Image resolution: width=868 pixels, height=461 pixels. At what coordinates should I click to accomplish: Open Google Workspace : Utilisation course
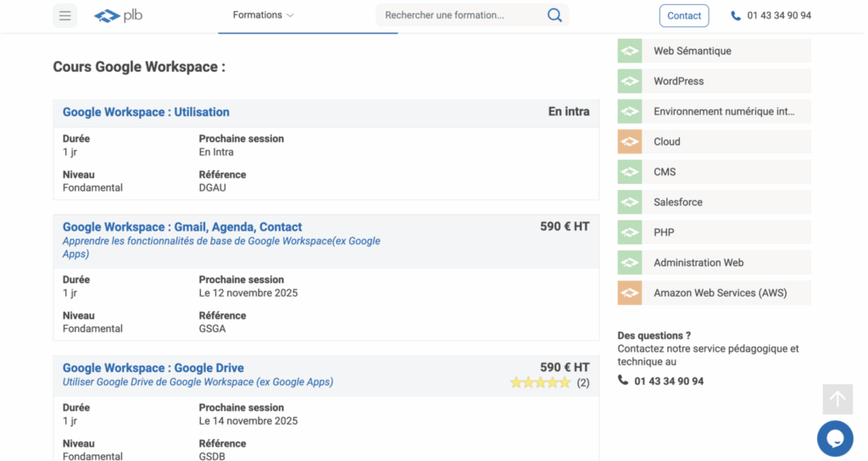coord(146,112)
